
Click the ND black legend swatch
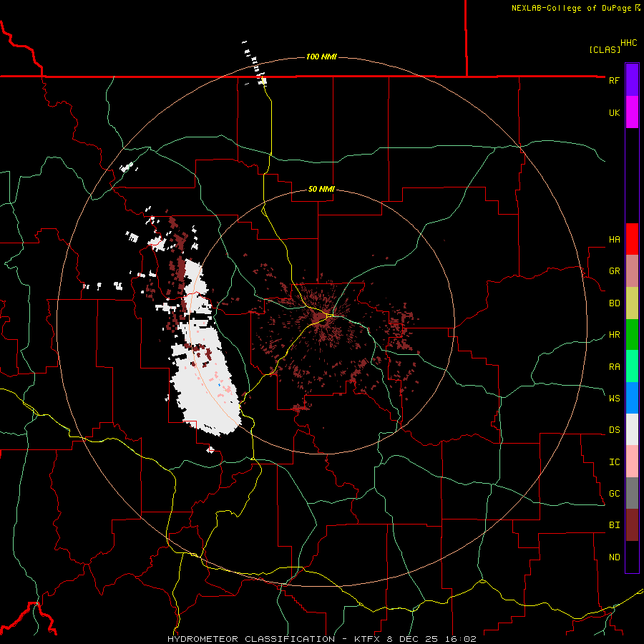pyautogui.click(x=632, y=557)
